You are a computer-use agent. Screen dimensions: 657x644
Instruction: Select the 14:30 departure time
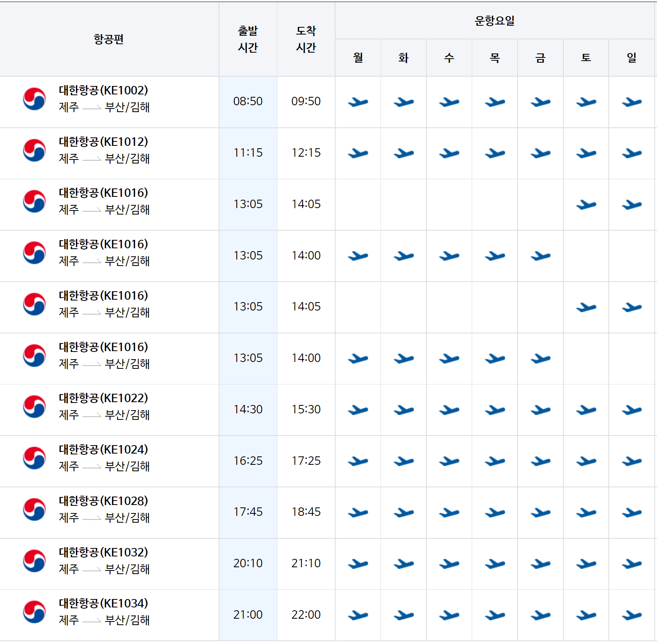pyautogui.click(x=248, y=409)
